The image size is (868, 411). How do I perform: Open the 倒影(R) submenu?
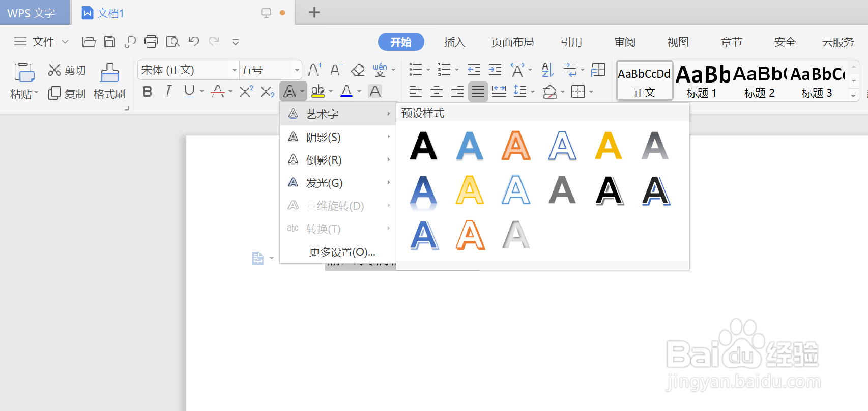coord(338,160)
